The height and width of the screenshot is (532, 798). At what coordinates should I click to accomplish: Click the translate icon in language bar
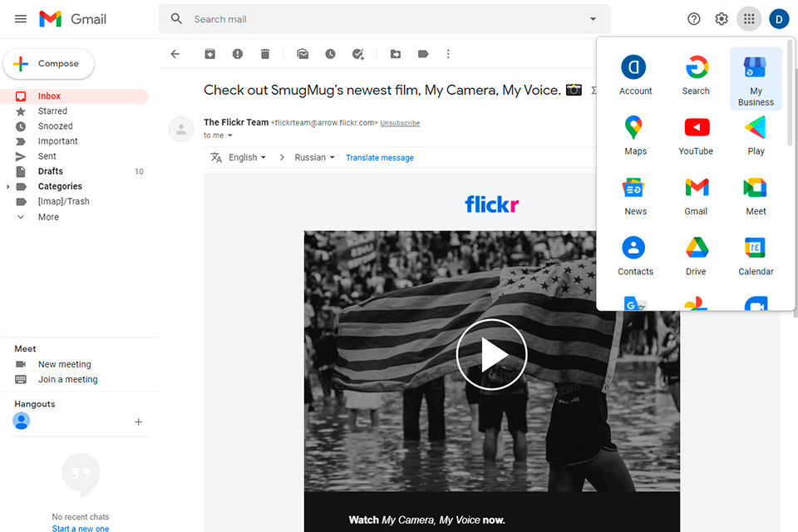(x=216, y=158)
